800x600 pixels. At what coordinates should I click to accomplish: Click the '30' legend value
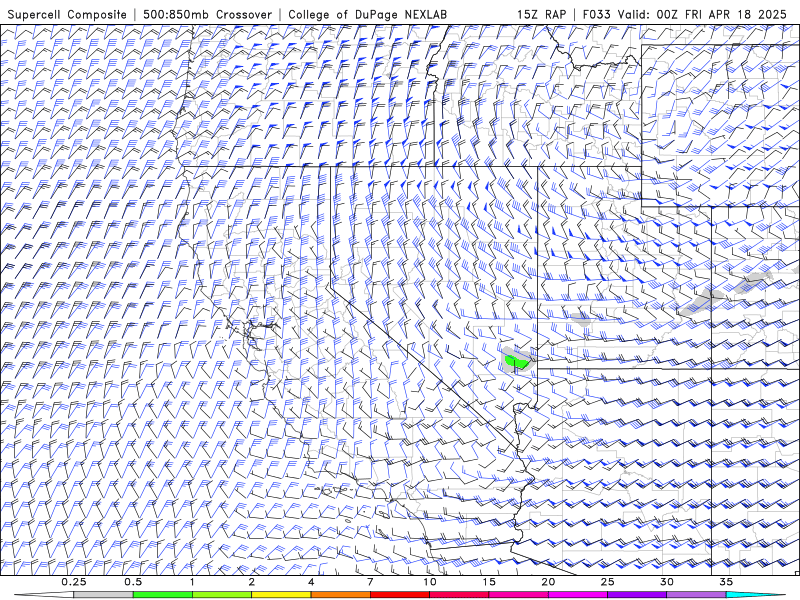point(667,582)
